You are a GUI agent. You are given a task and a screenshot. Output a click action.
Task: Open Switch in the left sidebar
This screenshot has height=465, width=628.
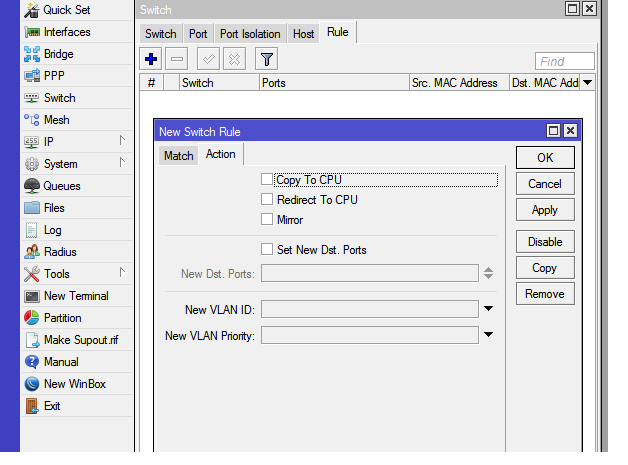(x=76, y=98)
